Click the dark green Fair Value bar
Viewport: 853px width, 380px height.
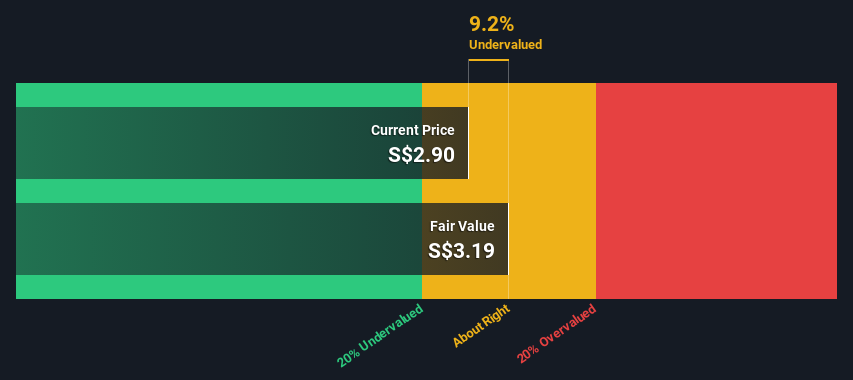(262, 239)
